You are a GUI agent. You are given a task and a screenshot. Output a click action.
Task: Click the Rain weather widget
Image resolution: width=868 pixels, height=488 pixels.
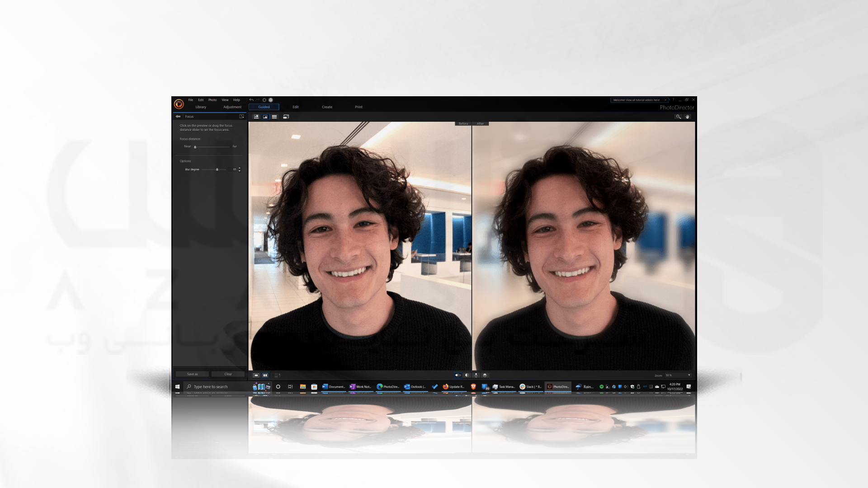585,387
